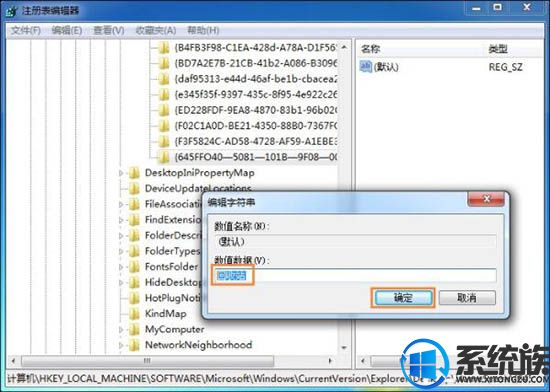
Task: Select the DesktopIniPropertyMap folder icon
Action: tap(134, 173)
